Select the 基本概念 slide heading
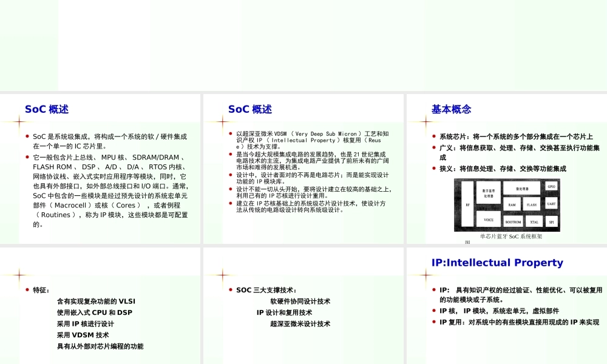 point(453,109)
